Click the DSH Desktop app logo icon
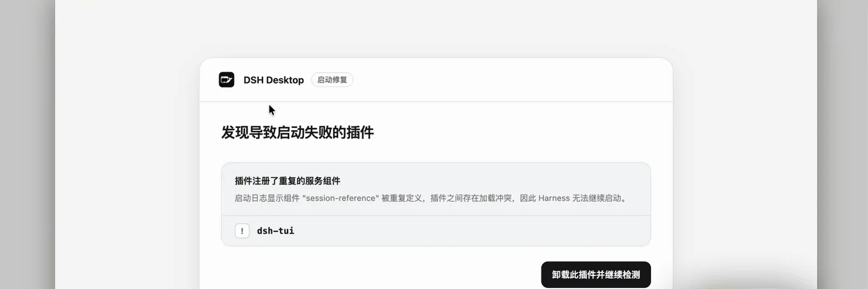The width and height of the screenshot is (868, 289). click(x=226, y=80)
